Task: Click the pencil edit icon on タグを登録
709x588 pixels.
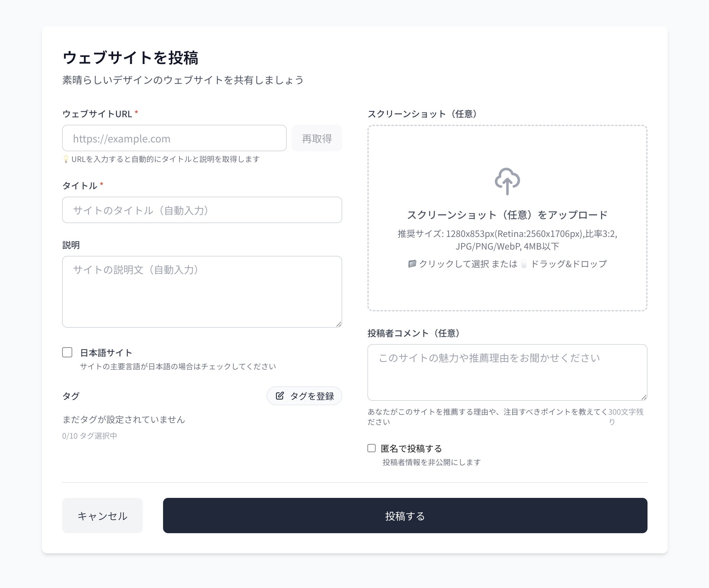Action: (280, 396)
